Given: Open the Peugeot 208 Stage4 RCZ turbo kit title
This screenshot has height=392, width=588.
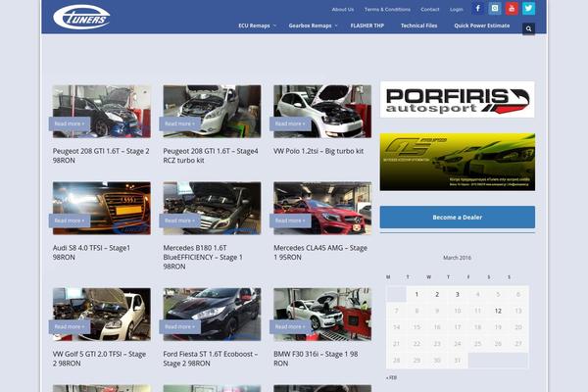Looking at the screenshot, I should (x=211, y=156).
